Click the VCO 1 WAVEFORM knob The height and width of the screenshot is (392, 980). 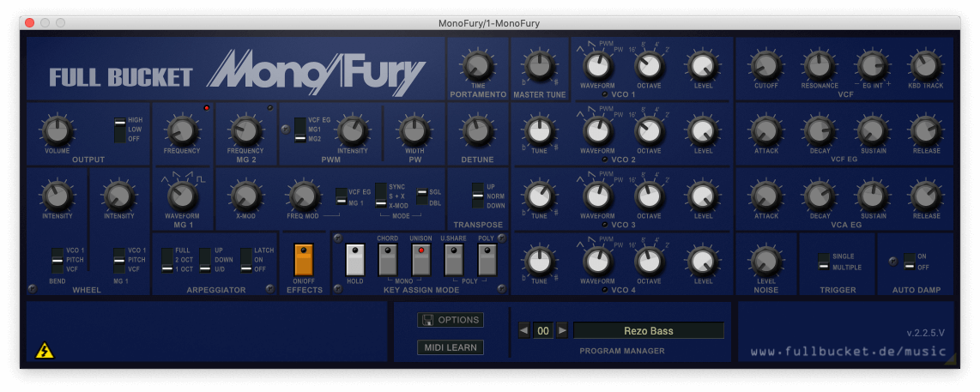tap(598, 66)
